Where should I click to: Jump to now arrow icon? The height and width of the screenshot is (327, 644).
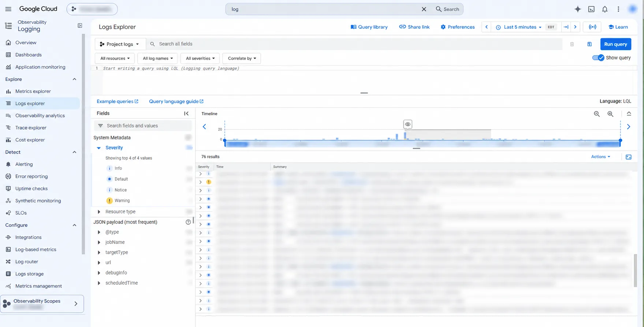pyautogui.click(x=566, y=27)
